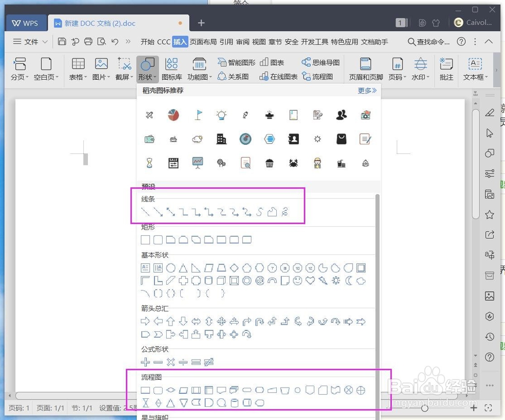Switch to the 引用 references tab

click(x=226, y=42)
